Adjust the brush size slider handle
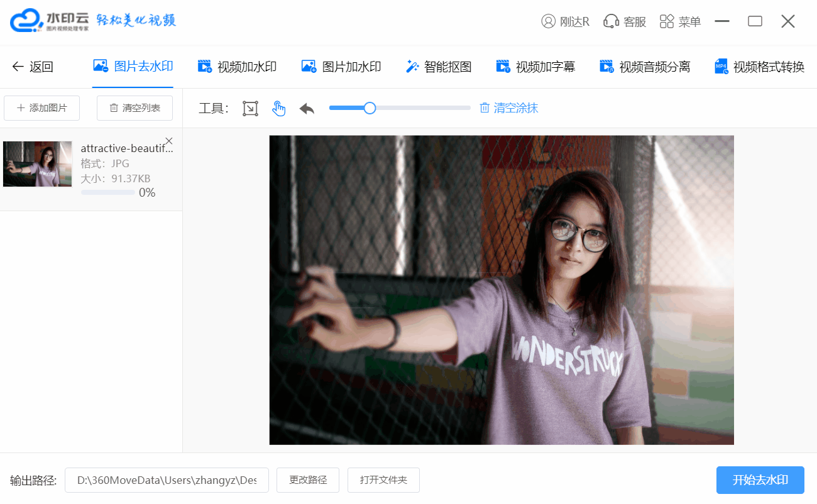This screenshot has width=817, height=504. [x=370, y=108]
